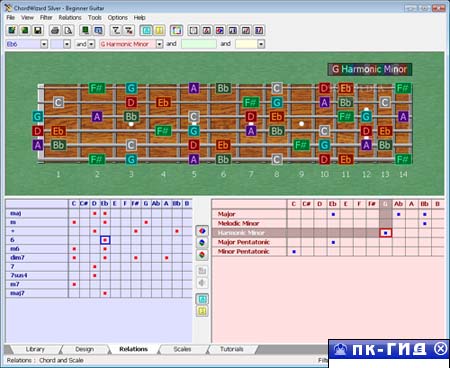The image size is (450, 368).
Task: Open the Eb6 chord dropdown arrow
Action: click(44, 44)
